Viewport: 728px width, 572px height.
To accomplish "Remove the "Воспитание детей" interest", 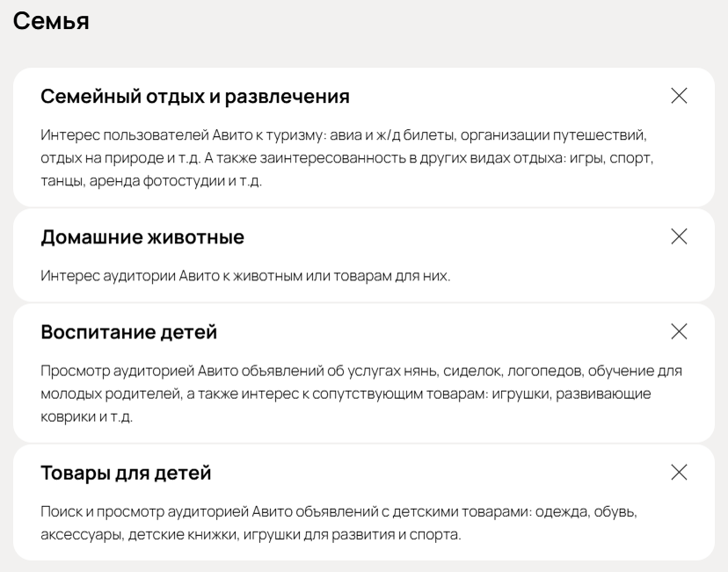I will tap(679, 332).
